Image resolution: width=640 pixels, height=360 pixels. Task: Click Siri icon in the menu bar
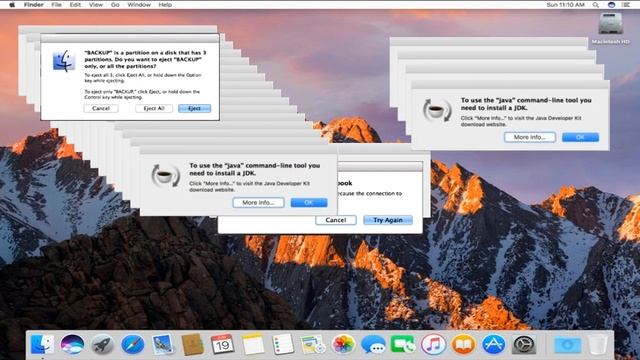pyautogui.click(x=611, y=5)
